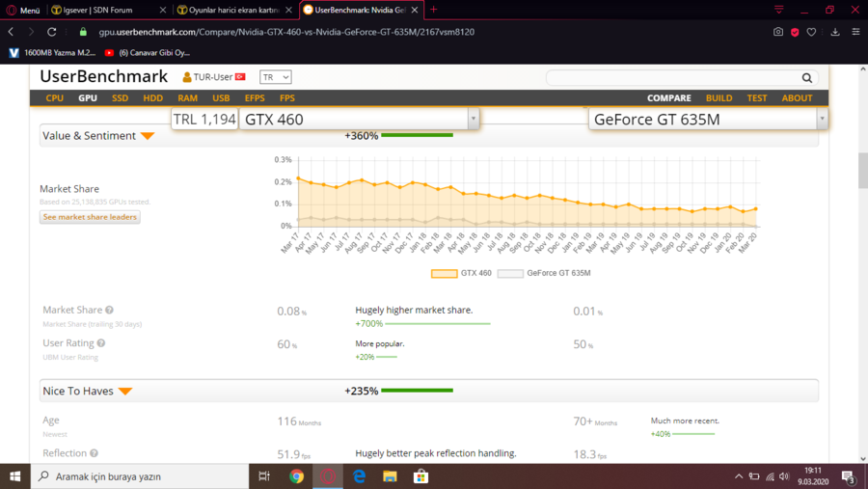The width and height of the screenshot is (868, 489).
Task: Close the UserBenchmark tab
Action: coord(415,10)
